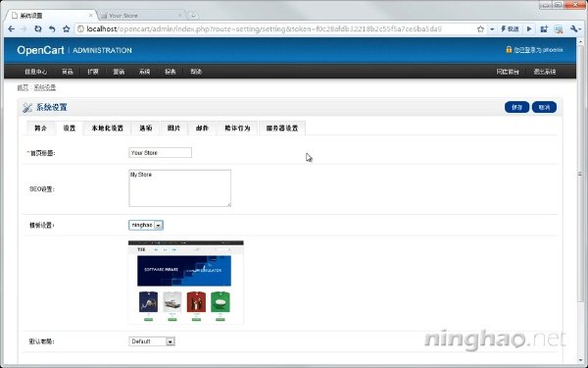Click the logged-in as phoenix link

pyautogui.click(x=538, y=50)
